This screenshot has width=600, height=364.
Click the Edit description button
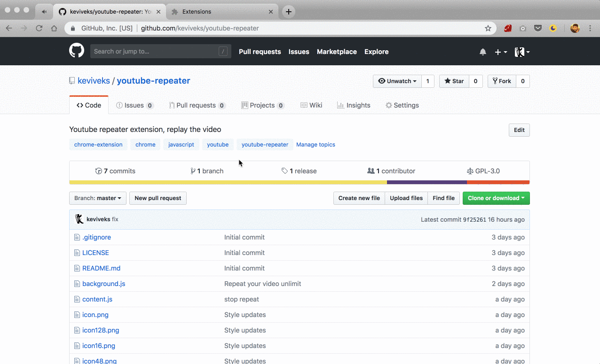[x=519, y=130]
